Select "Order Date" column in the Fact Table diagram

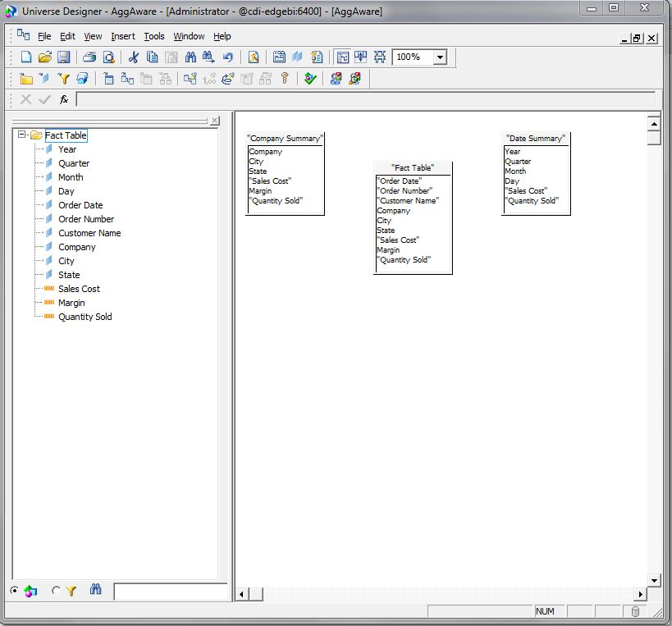pyautogui.click(x=400, y=181)
